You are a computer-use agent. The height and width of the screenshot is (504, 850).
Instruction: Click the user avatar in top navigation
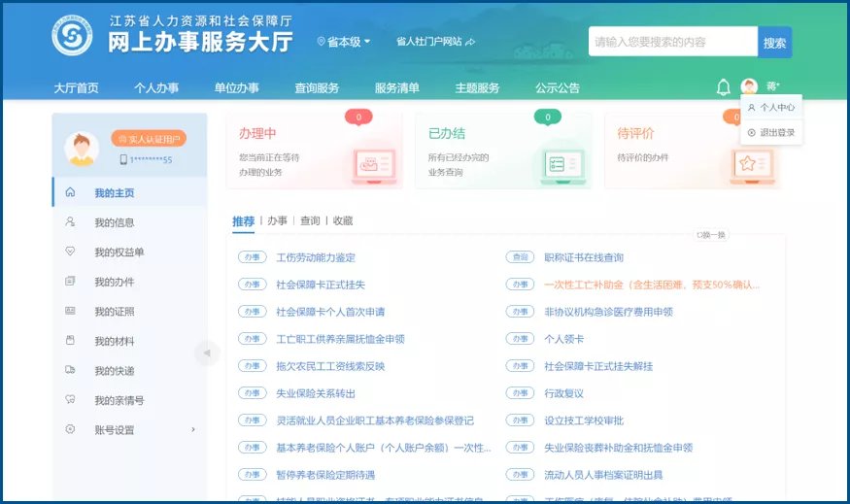[x=749, y=87]
